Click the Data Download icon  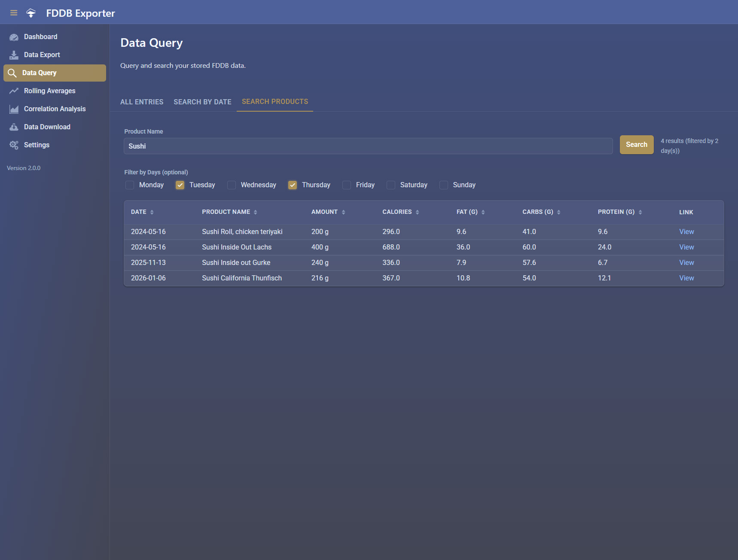coord(14,127)
